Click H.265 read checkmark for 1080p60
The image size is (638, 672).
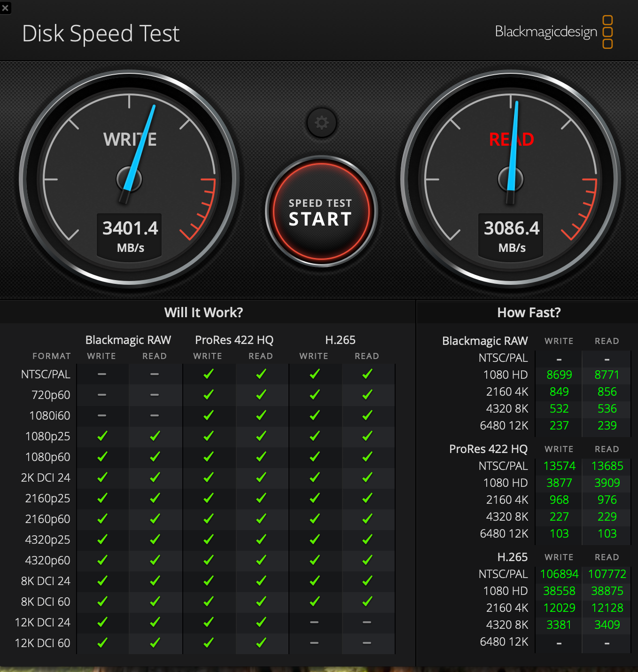367,457
